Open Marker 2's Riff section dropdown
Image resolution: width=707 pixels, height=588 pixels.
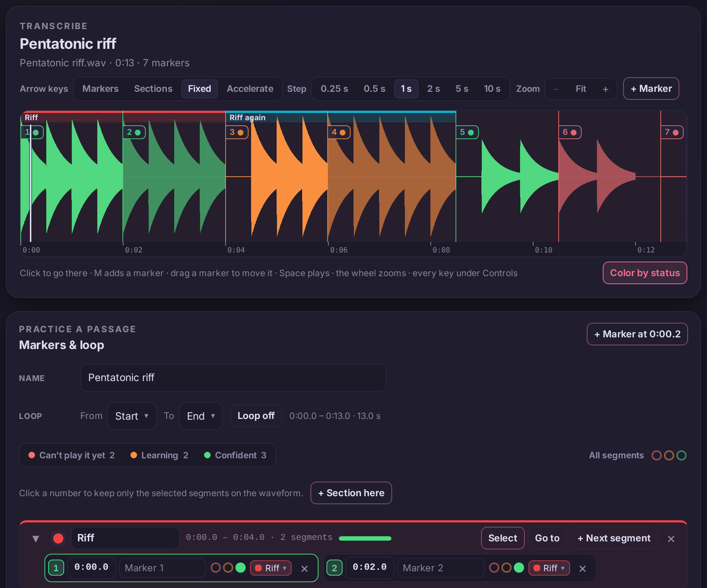549,568
